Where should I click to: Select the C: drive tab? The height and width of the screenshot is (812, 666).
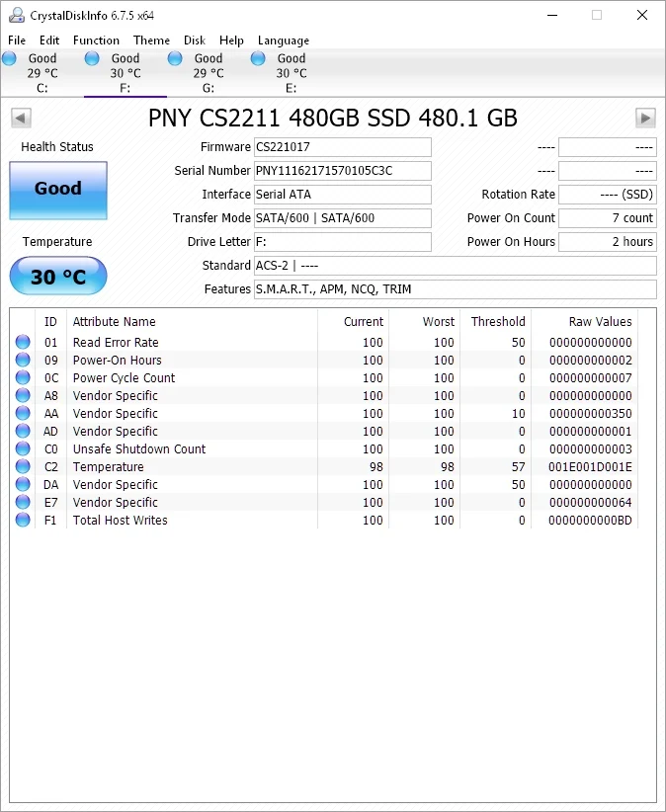pos(42,73)
